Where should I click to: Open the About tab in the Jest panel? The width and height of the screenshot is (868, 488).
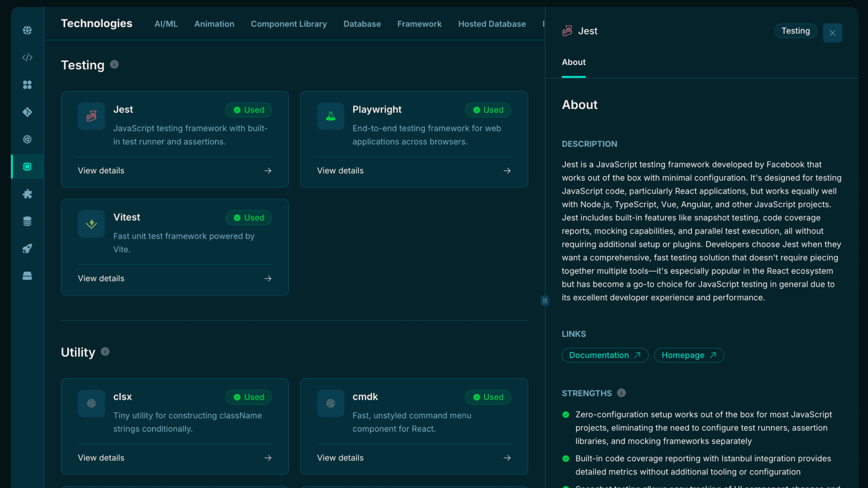573,62
